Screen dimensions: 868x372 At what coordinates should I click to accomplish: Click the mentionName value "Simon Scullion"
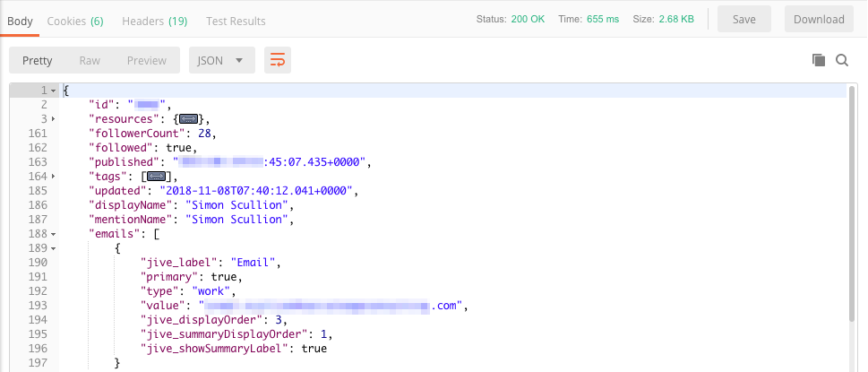pos(236,220)
